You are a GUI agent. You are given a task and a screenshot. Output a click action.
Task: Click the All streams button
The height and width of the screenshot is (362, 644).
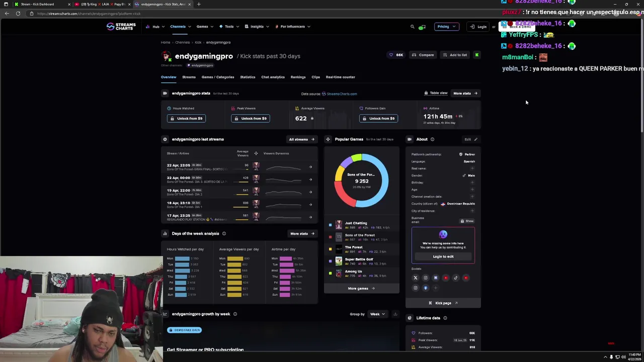pyautogui.click(x=301, y=139)
